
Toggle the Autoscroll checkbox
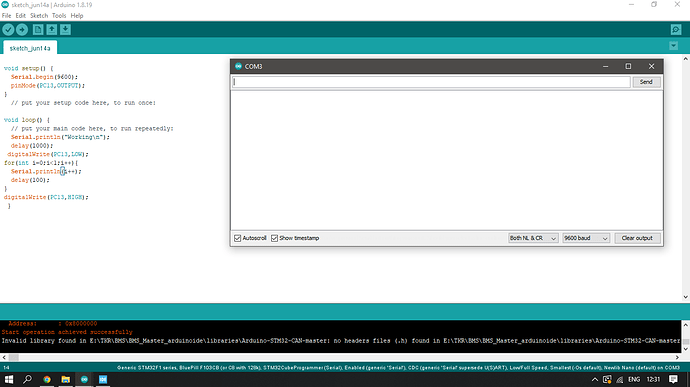(238, 238)
